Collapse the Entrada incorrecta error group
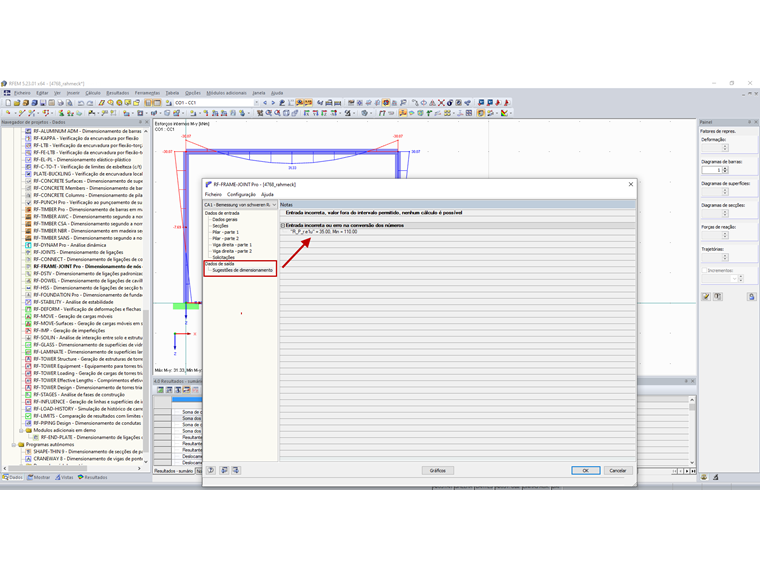The image size is (760, 570). pyautogui.click(x=283, y=225)
